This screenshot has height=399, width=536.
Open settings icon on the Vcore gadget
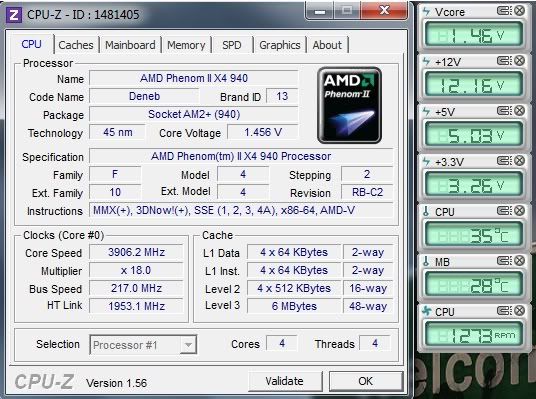coord(504,11)
